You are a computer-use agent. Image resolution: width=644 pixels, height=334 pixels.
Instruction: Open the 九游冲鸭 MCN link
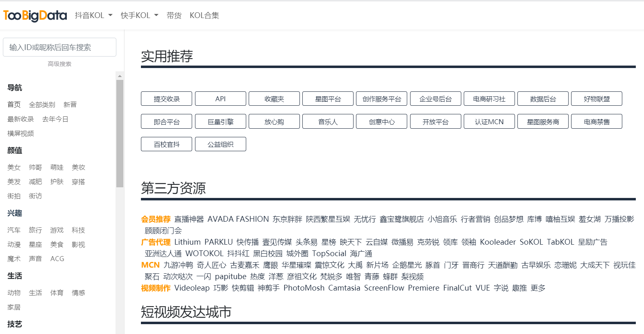click(x=178, y=265)
